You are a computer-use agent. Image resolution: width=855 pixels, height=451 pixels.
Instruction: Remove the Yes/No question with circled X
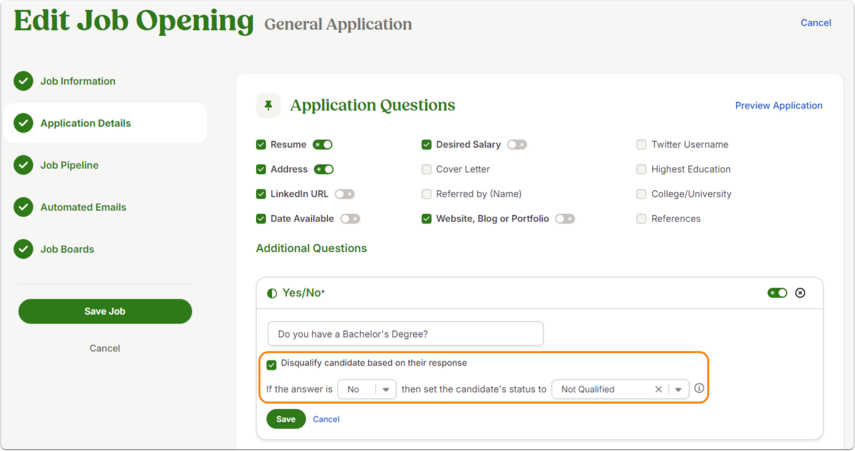800,293
